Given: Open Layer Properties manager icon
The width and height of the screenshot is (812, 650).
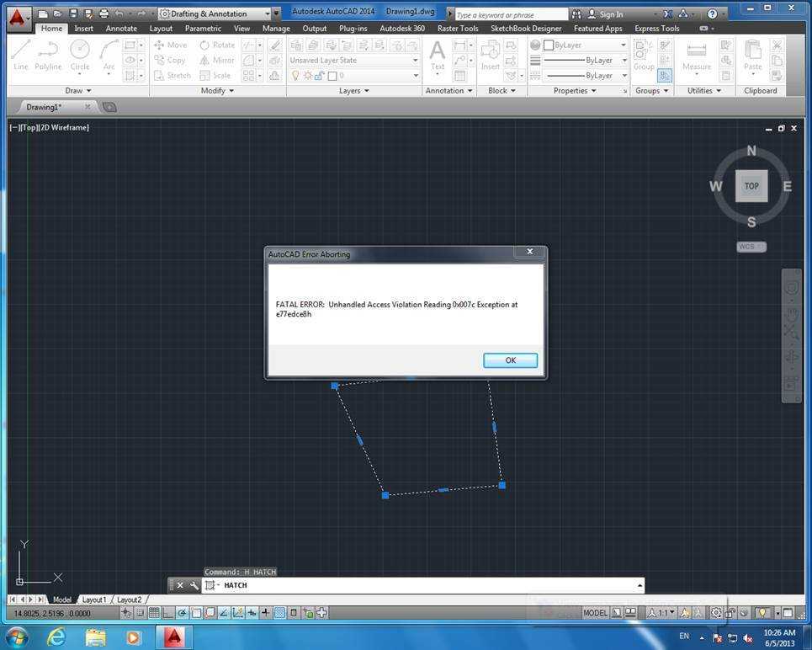Looking at the screenshot, I should (295, 45).
